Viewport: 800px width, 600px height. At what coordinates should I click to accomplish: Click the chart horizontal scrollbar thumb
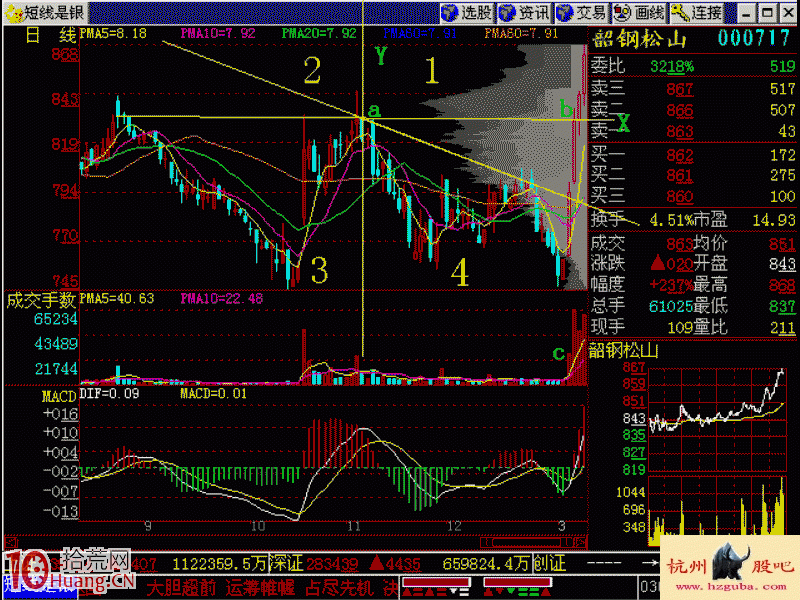(x=526, y=542)
